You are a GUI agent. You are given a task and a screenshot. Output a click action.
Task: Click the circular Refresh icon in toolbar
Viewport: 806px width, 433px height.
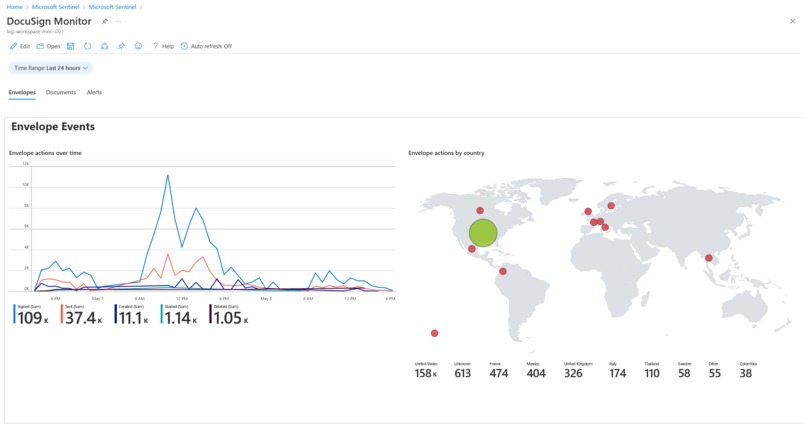pyautogui.click(x=87, y=46)
